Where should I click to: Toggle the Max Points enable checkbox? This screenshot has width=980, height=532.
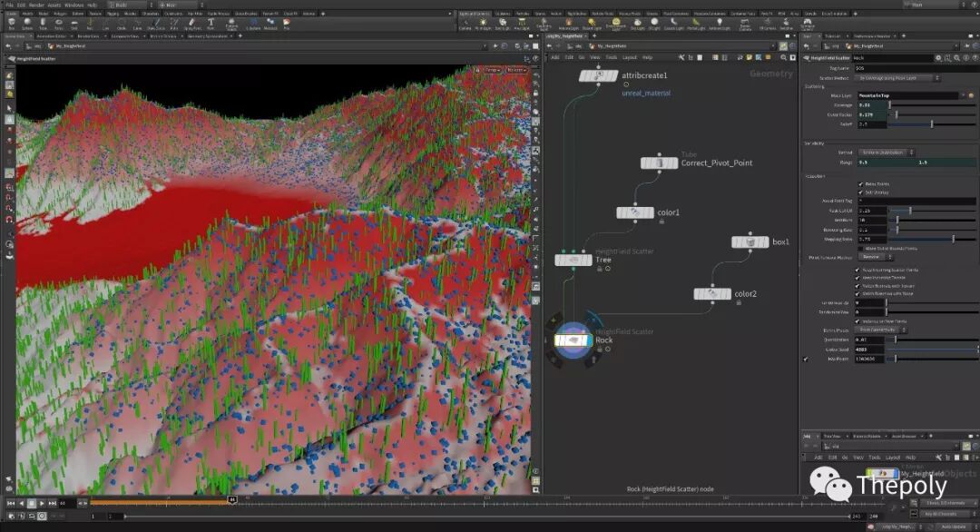coord(806,359)
